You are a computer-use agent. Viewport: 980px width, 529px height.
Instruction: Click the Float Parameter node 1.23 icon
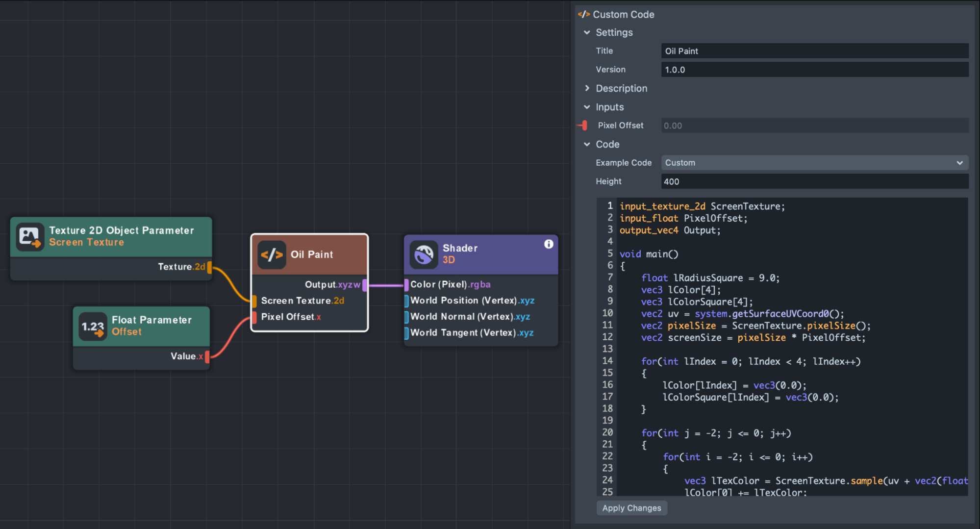coord(93,327)
